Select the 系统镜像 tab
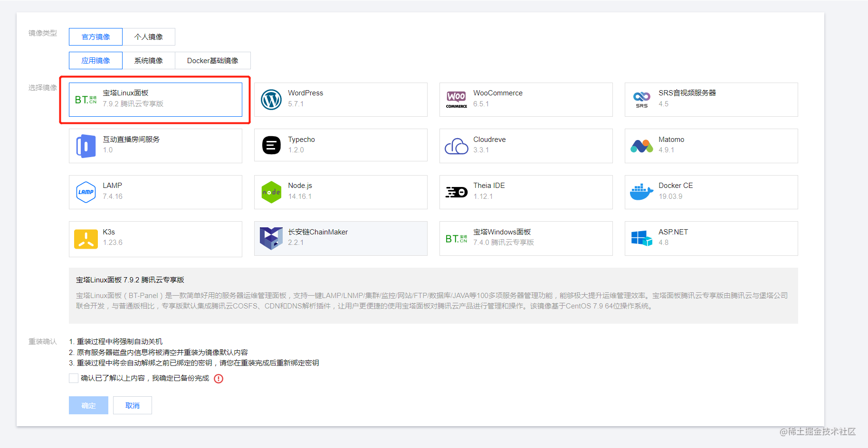Viewport: 868px width, 448px height. coord(149,61)
